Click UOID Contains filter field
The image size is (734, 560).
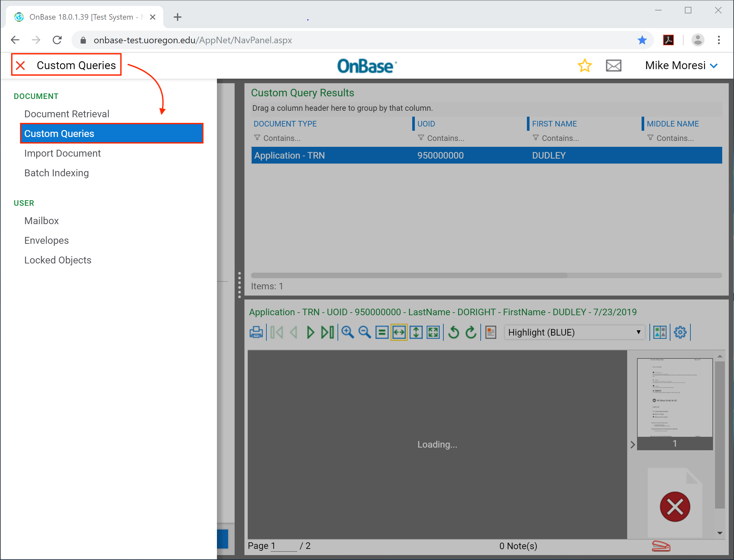tap(446, 138)
